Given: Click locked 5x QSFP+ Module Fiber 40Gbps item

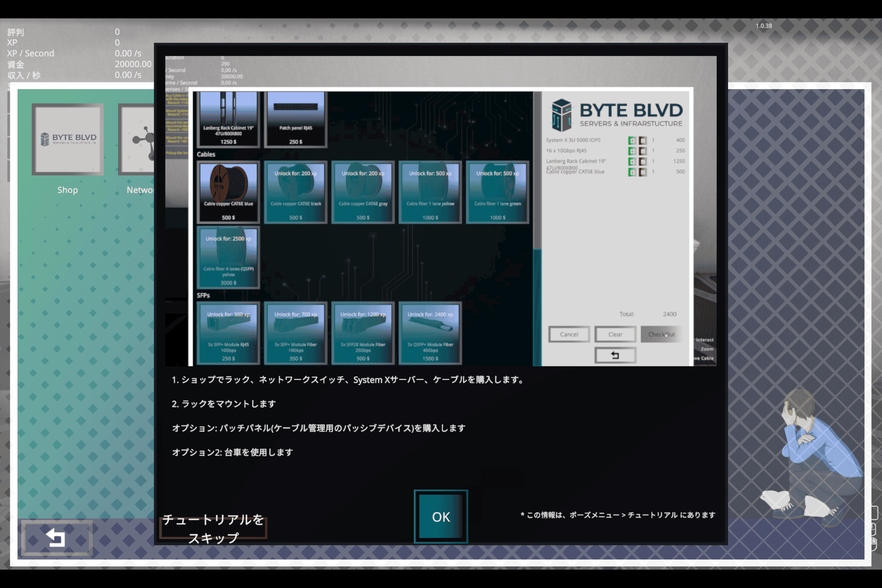Looking at the screenshot, I should click(430, 333).
